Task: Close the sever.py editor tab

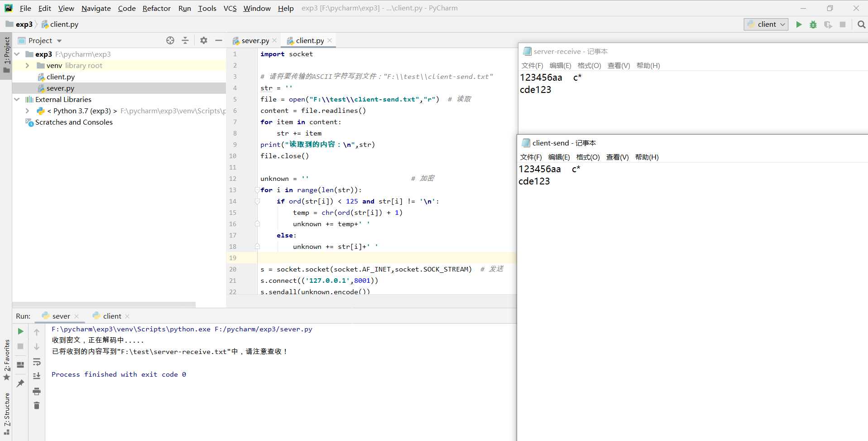Action: (274, 40)
